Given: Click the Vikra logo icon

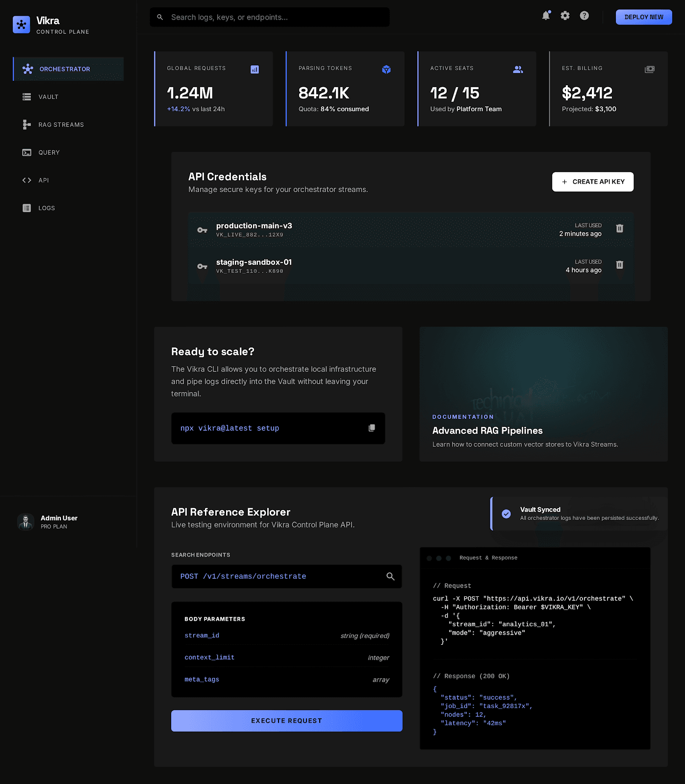Looking at the screenshot, I should 21,24.
